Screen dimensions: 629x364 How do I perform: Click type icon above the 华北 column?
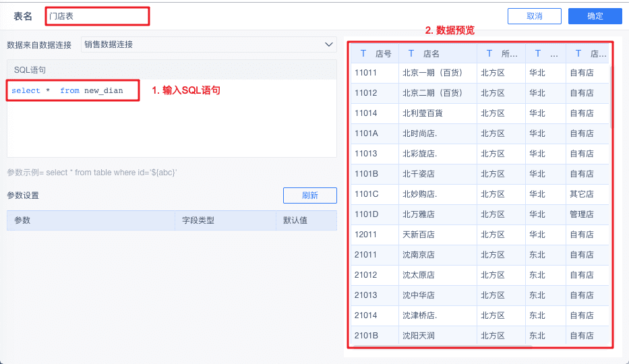point(538,53)
